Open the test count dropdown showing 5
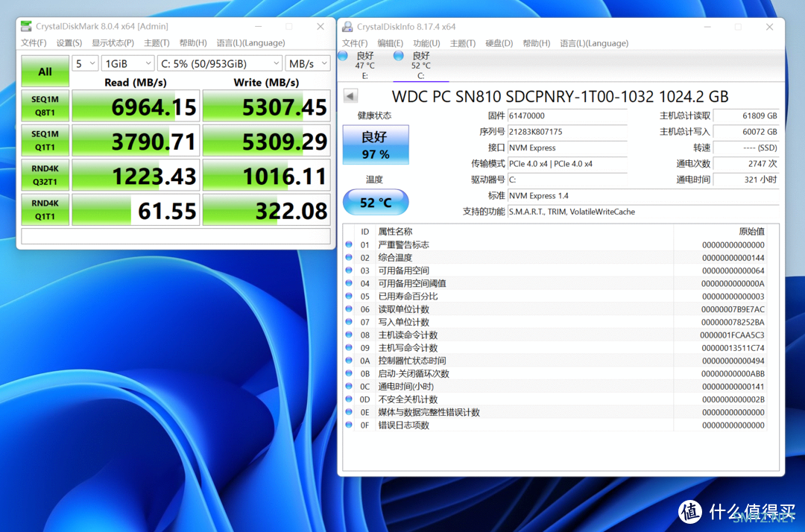Viewport: 805px width, 532px height. pyautogui.click(x=85, y=63)
